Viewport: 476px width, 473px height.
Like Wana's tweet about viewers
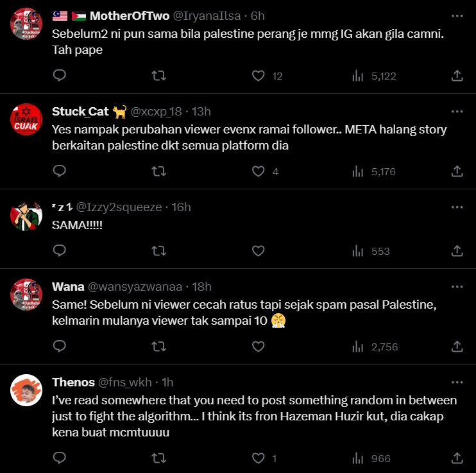[x=258, y=347]
